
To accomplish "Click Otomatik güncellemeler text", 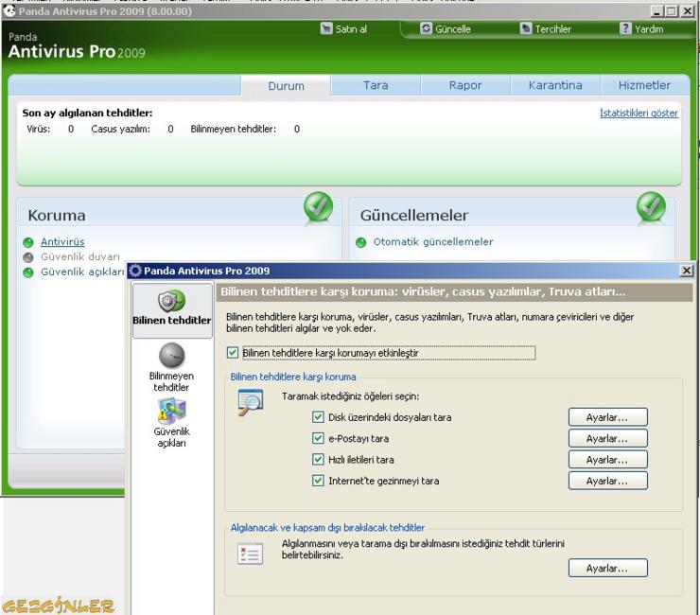I will pyautogui.click(x=433, y=241).
